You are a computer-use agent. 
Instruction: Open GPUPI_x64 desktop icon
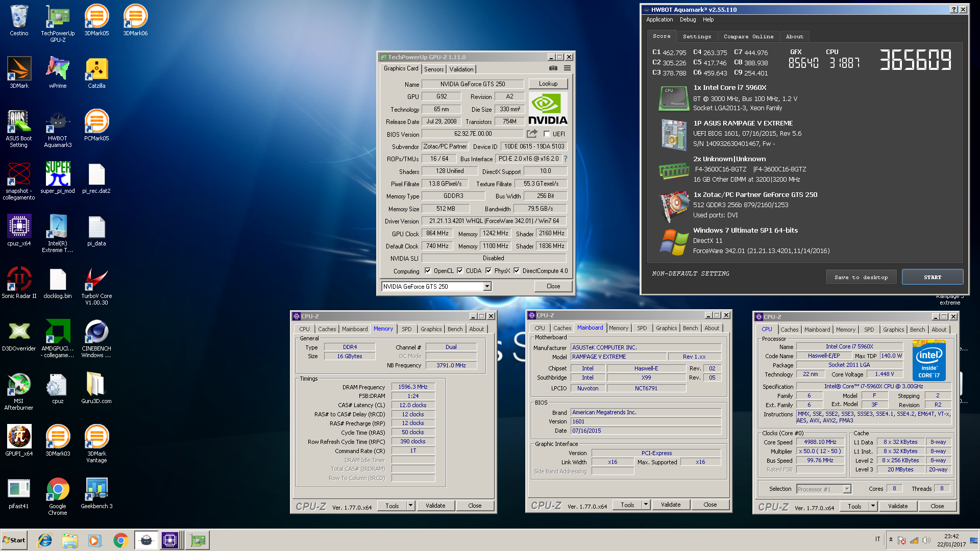click(x=19, y=441)
